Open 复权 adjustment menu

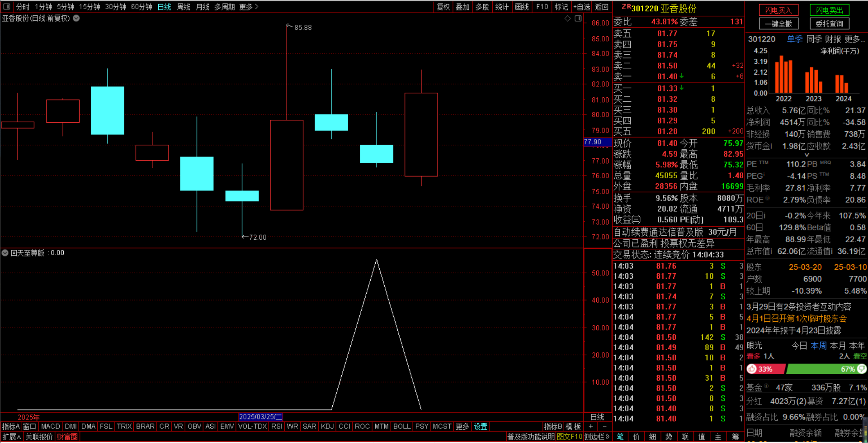[x=443, y=7]
